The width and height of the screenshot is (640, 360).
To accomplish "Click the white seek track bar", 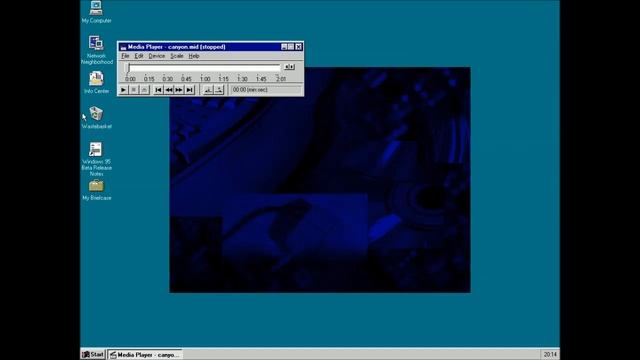I will pos(205,67).
